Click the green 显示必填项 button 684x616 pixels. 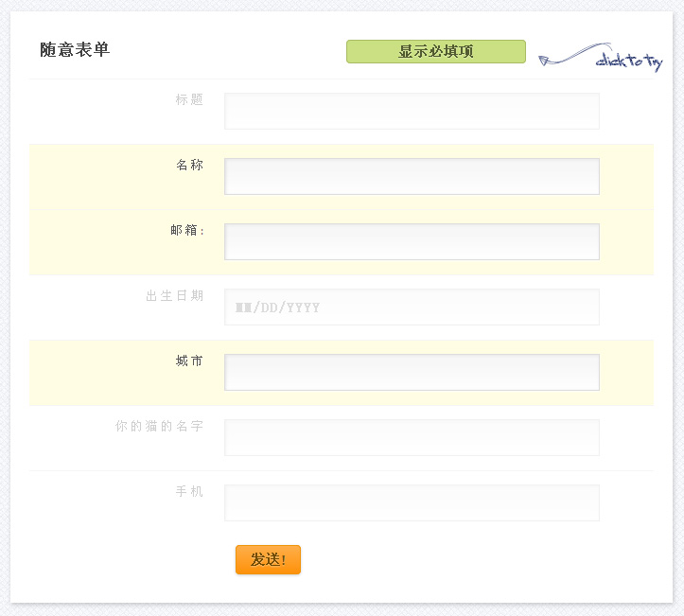coord(435,51)
